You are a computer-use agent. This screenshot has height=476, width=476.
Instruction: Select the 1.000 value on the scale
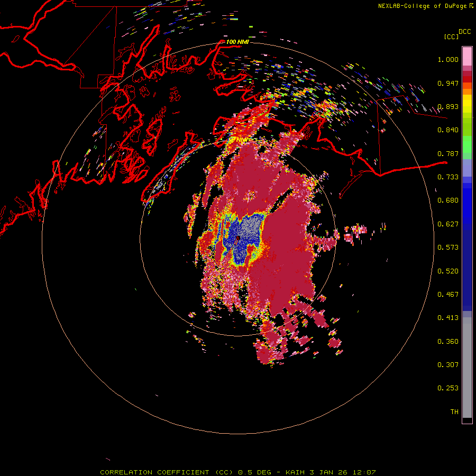click(x=448, y=59)
